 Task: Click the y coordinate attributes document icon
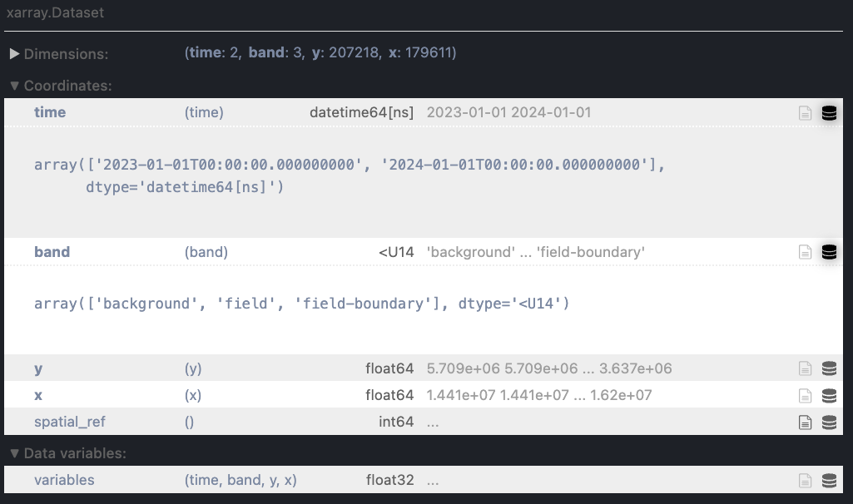point(805,368)
